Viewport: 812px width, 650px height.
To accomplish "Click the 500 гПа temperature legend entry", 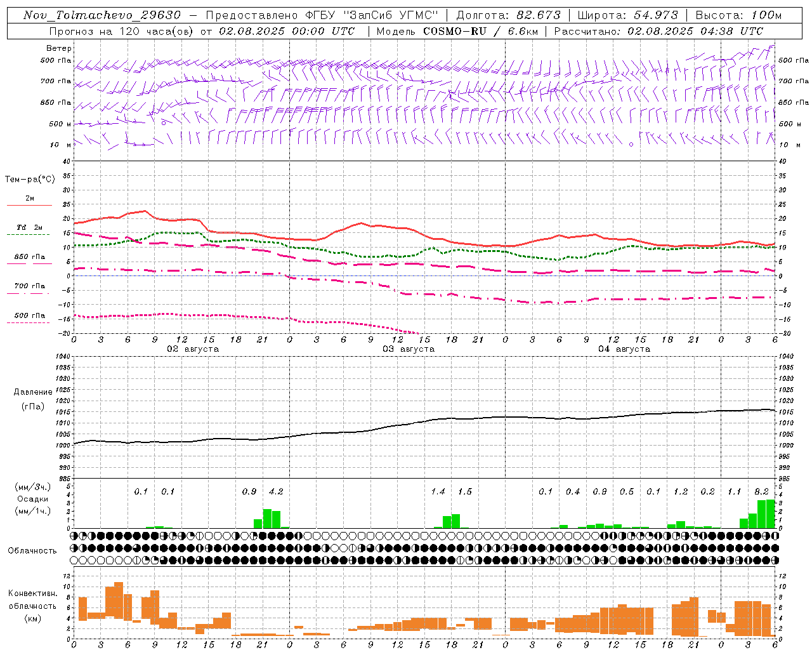I will 30,315.
